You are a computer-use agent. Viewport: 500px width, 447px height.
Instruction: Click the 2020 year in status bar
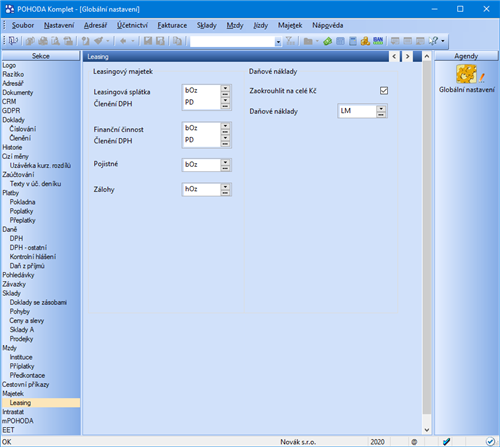(377, 442)
